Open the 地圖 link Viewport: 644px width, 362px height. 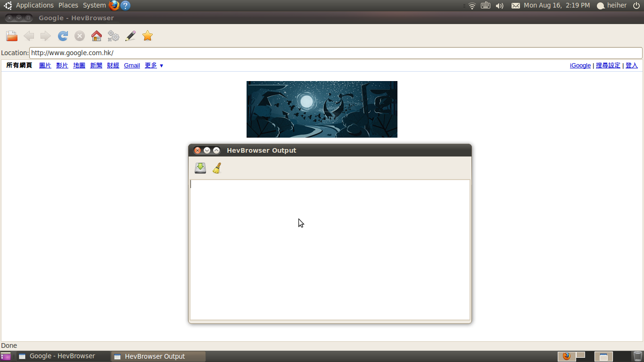pyautogui.click(x=79, y=66)
